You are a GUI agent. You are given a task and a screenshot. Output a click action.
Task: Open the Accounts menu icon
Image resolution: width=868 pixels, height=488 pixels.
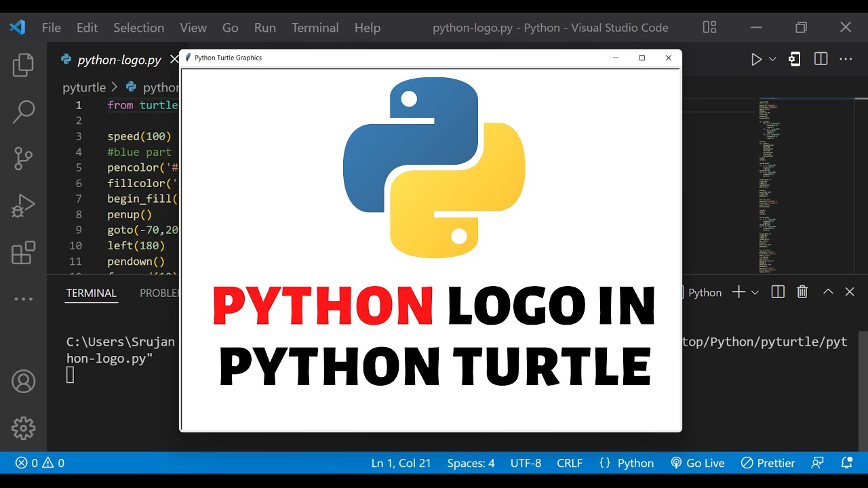click(x=23, y=382)
